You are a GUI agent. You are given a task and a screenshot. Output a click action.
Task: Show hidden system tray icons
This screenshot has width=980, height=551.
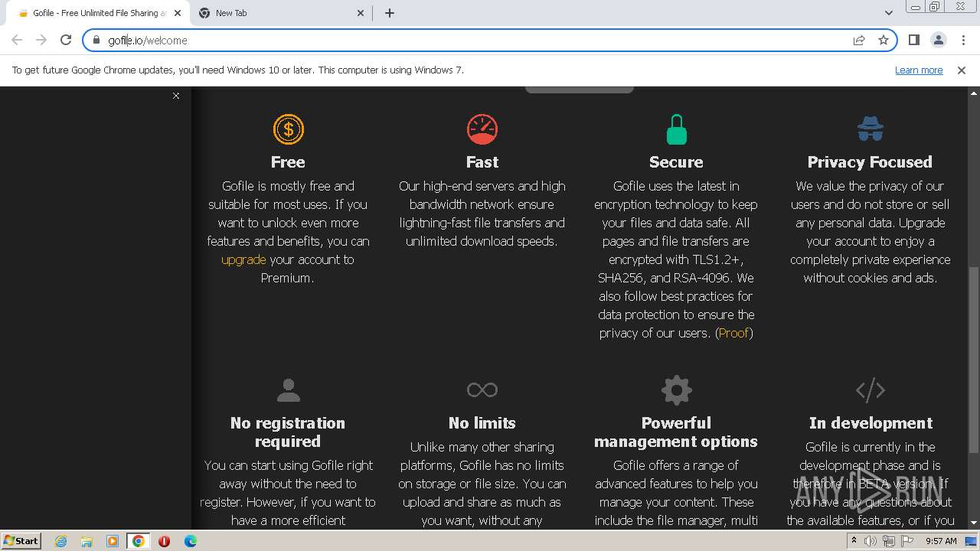pyautogui.click(x=854, y=541)
